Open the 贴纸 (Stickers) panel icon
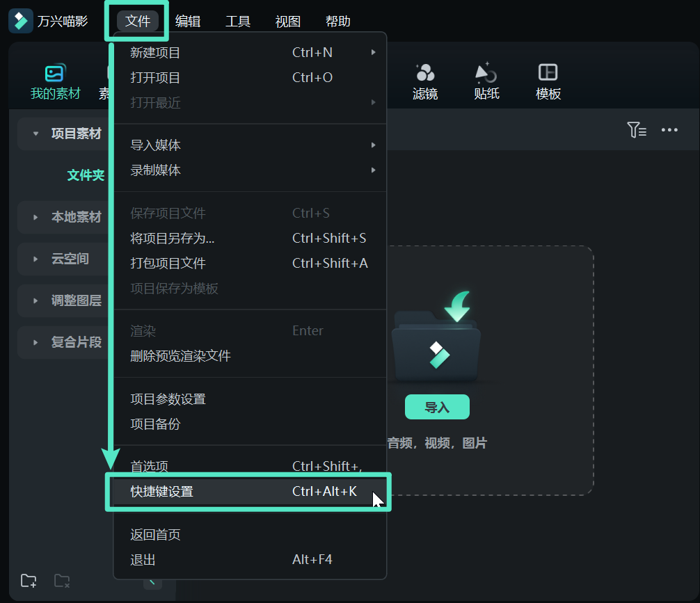 click(x=486, y=79)
